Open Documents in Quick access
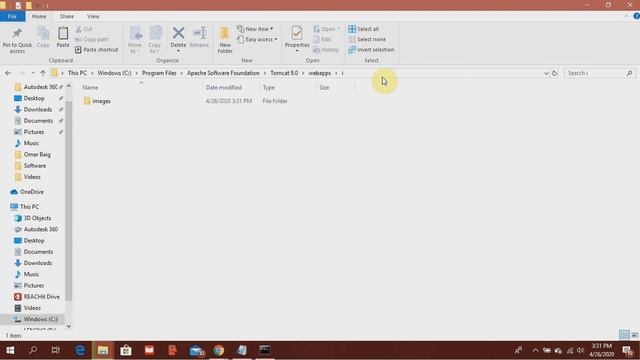 [38, 121]
